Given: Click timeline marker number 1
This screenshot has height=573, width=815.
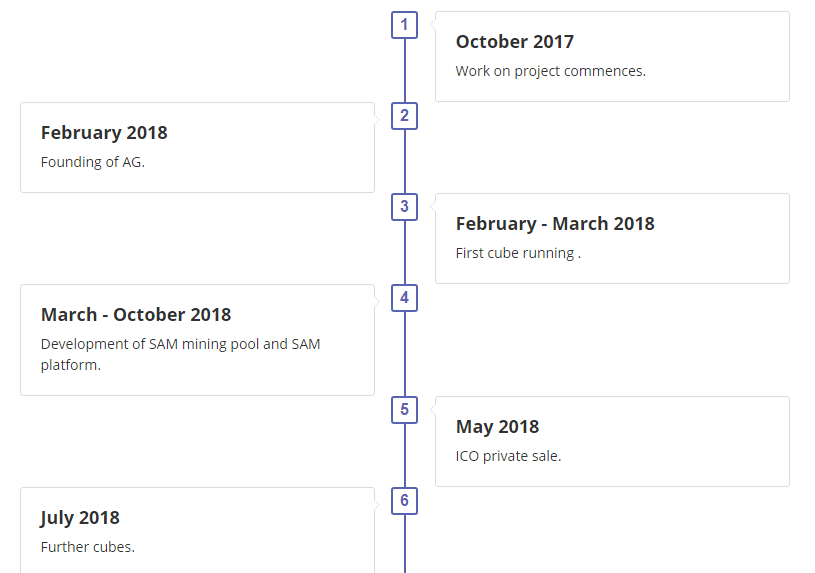Looking at the screenshot, I should tap(404, 25).
